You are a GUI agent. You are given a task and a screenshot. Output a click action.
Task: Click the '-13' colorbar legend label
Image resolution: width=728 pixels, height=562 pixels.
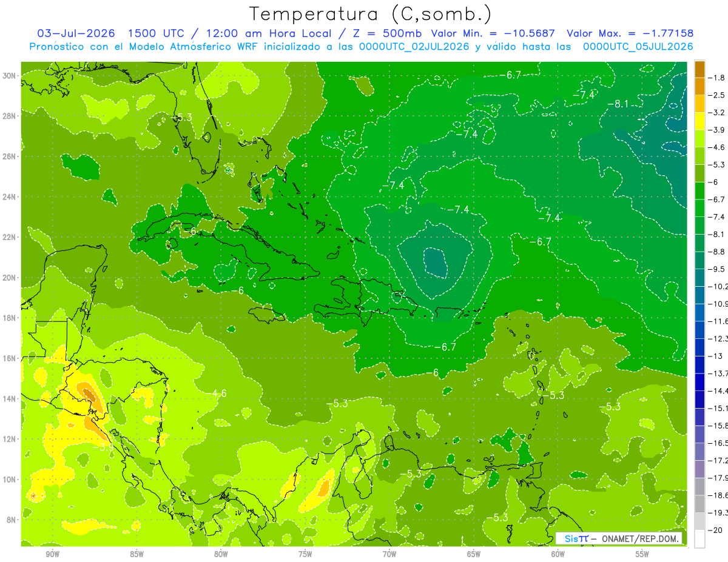715,356
